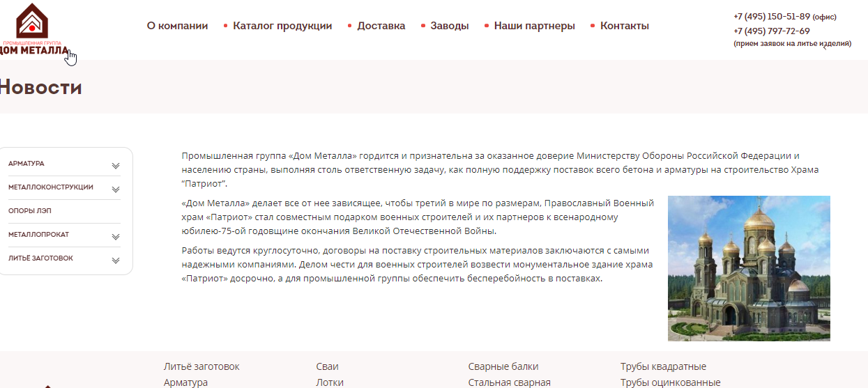Click phone number +7 (495) 797-72-69

pyautogui.click(x=772, y=31)
